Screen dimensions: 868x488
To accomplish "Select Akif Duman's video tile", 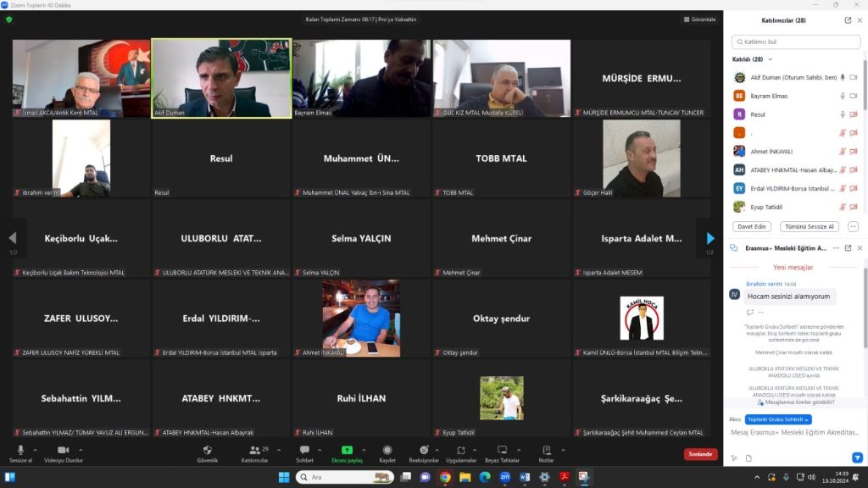I will 221,78.
